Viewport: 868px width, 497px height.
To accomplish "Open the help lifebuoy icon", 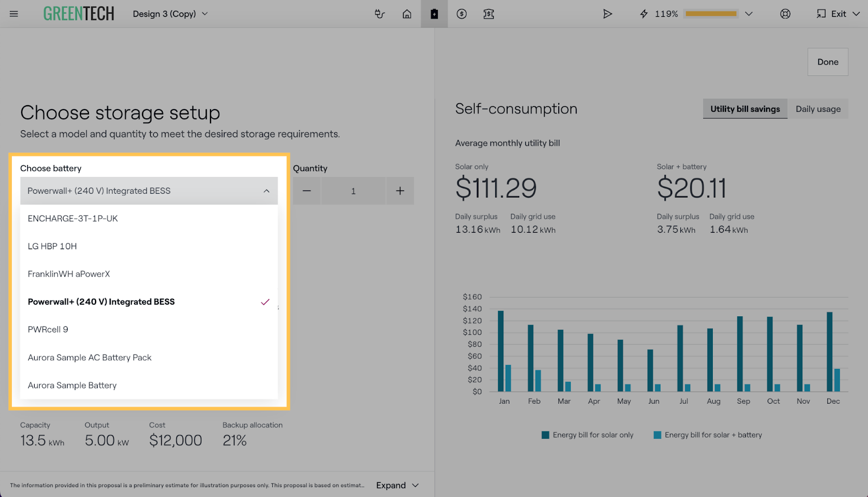I will [x=785, y=14].
